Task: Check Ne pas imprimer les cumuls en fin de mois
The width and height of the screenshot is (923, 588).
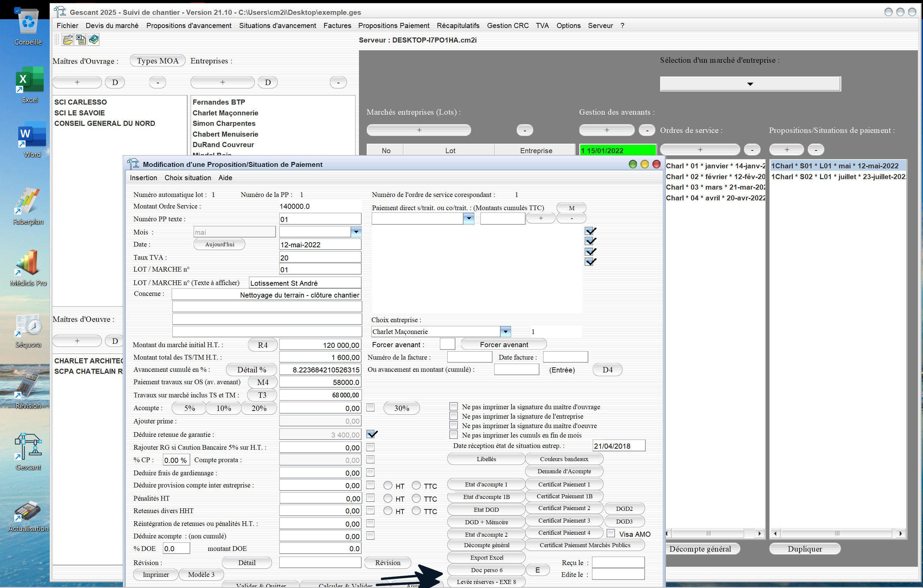Action: point(453,435)
